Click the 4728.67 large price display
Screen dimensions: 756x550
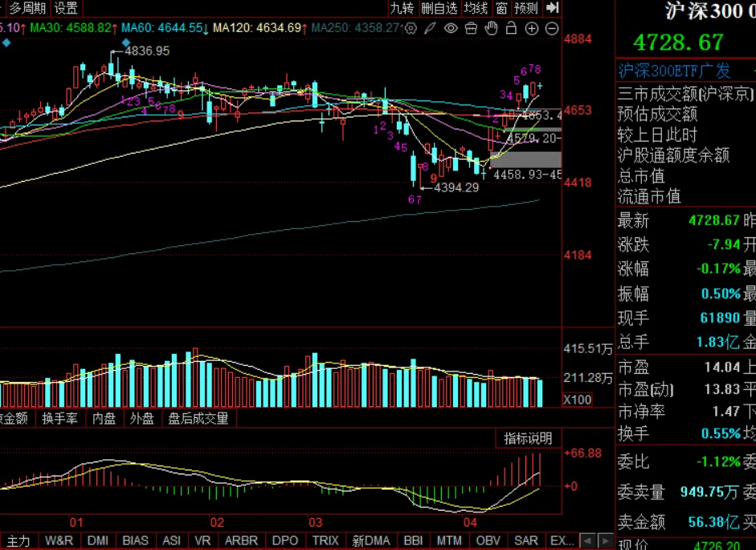click(679, 43)
